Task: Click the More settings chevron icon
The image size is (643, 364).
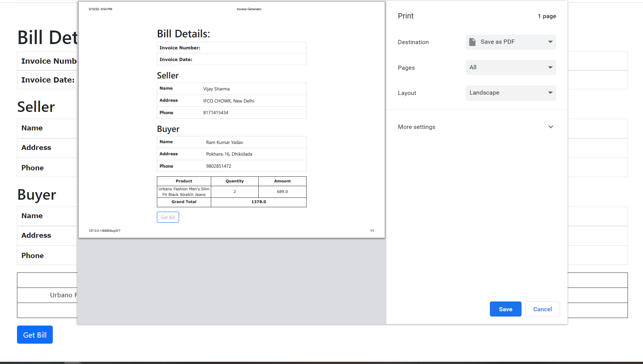Action: click(x=551, y=127)
